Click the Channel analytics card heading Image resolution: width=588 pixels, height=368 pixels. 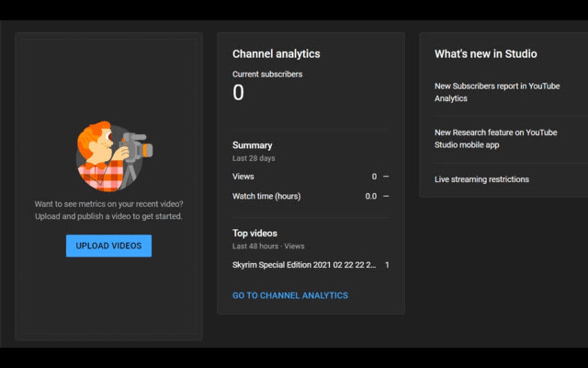276,54
